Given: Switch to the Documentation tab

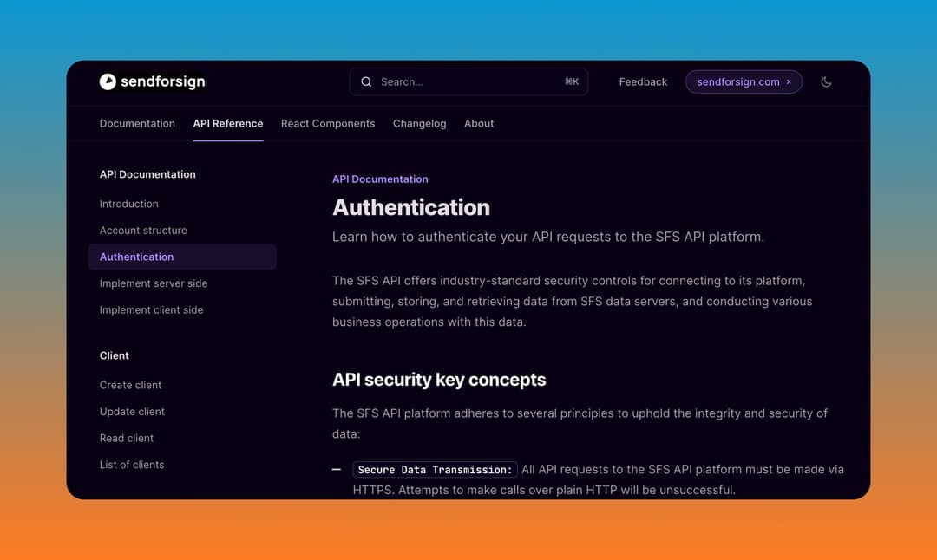Looking at the screenshot, I should tap(137, 123).
